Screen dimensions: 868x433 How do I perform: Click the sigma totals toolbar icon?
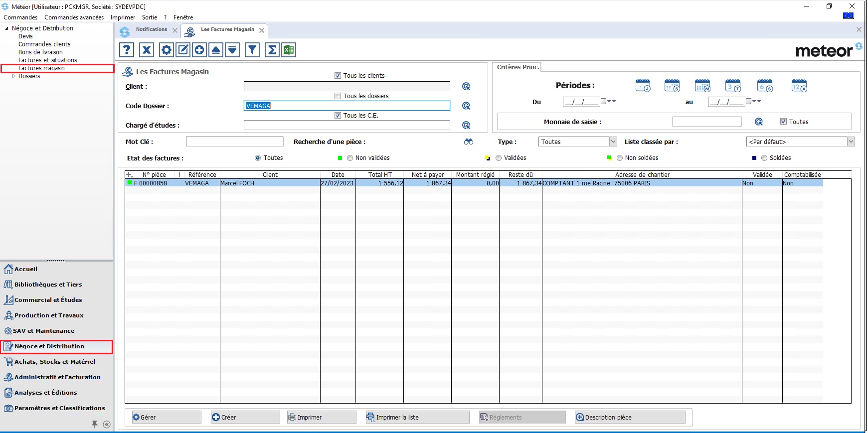272,50
